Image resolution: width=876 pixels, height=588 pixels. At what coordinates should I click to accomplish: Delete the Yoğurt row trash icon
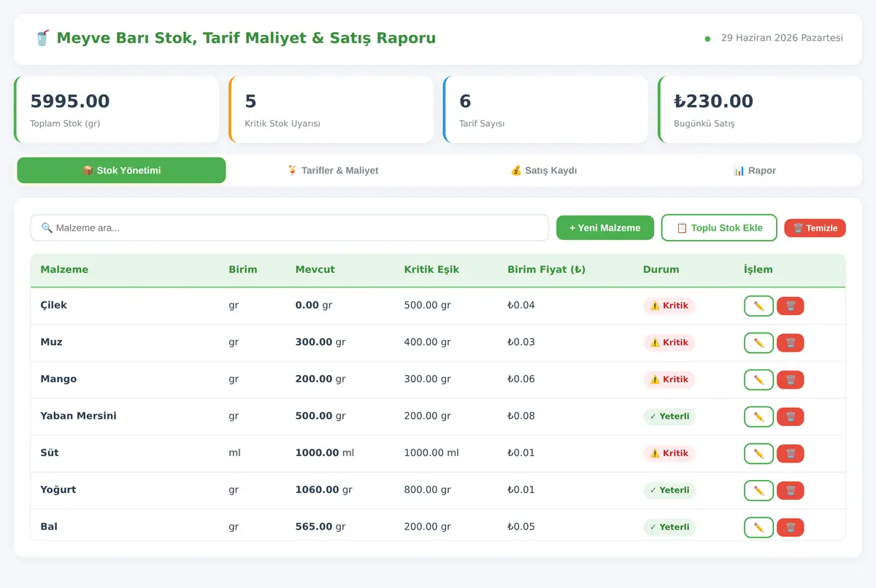pyautogui.click(x=791, y=490)
